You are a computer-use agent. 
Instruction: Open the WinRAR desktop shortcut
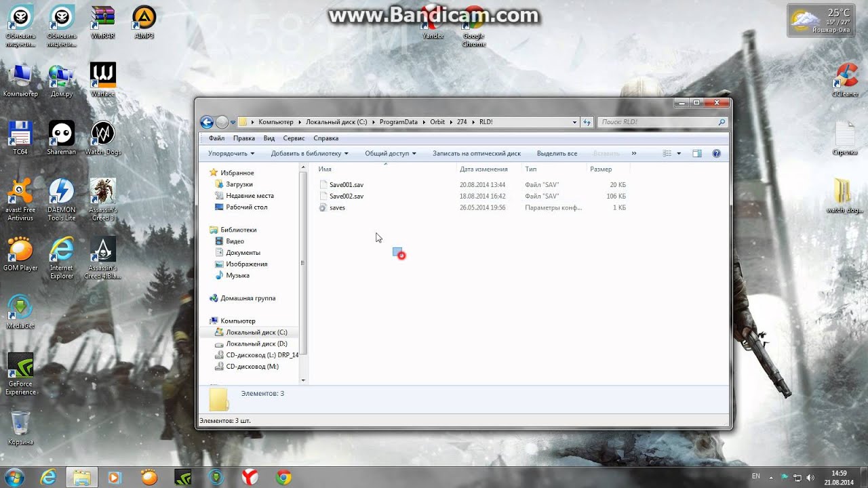pyautogui.click(x=102, y=22)
